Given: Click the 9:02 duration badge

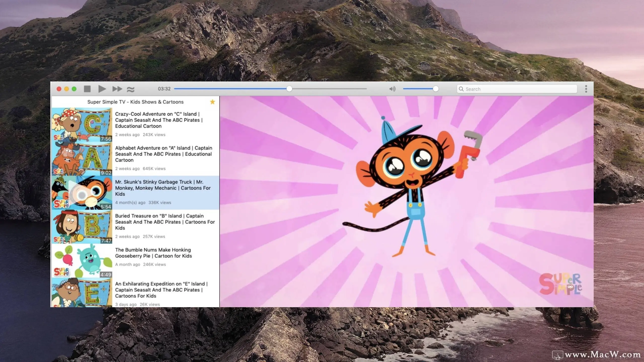Looking at the screenshot, I should [x=106, y=173].
